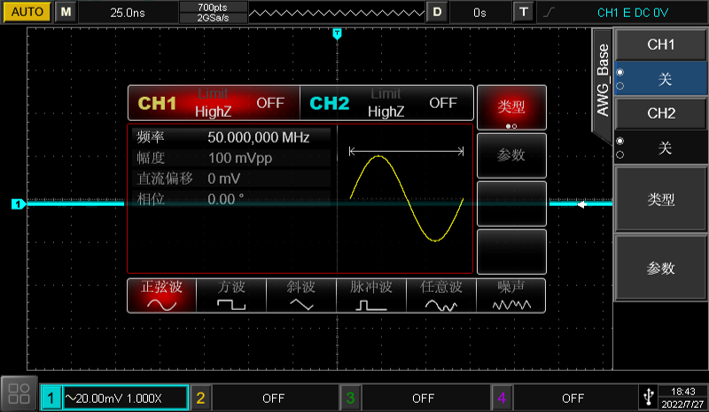Choose the ramp wave (斜波) waveform
This screenshot has width=709, height=412.
(x=301, y=295)
